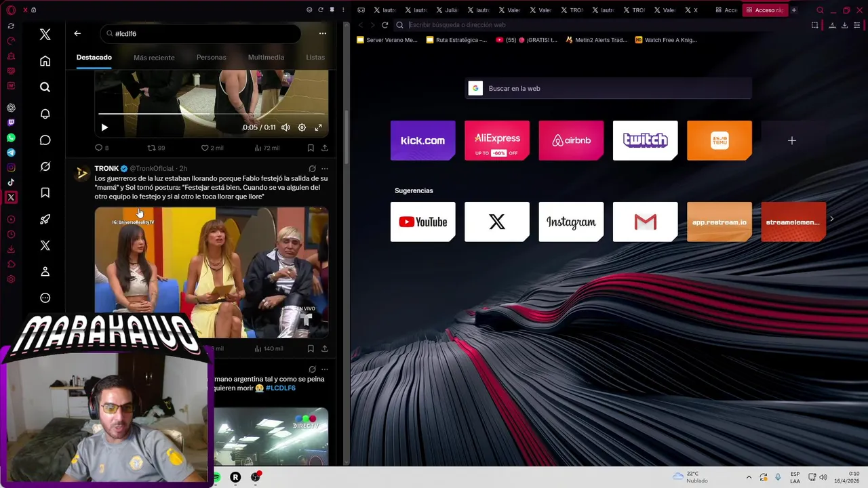Switch to Acceso rápido active tab
This screenshot has height=488, width=868.
764,10
